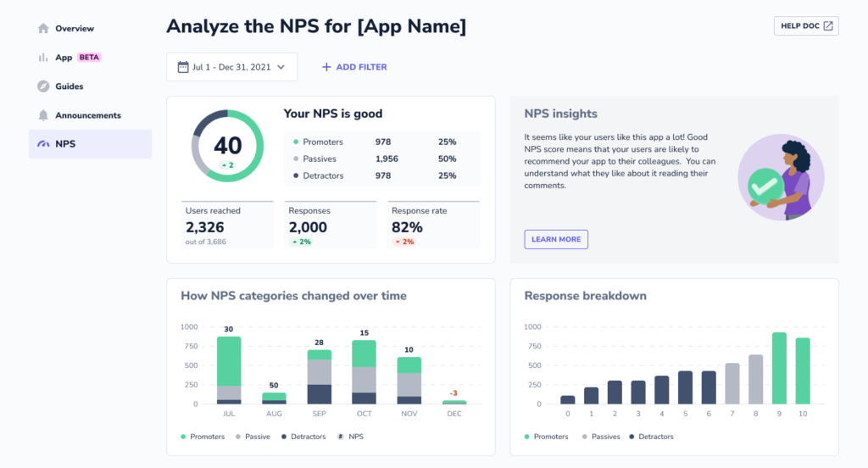Click the LEARN MORE button
The width and height of the screenshot is (868, 468).
tap(556, 239)
